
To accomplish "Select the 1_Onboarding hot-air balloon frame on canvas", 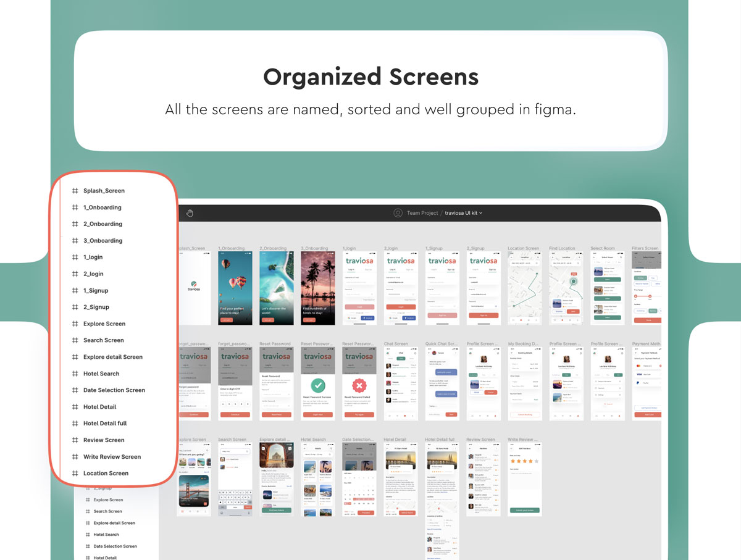I will click(235, 288).
